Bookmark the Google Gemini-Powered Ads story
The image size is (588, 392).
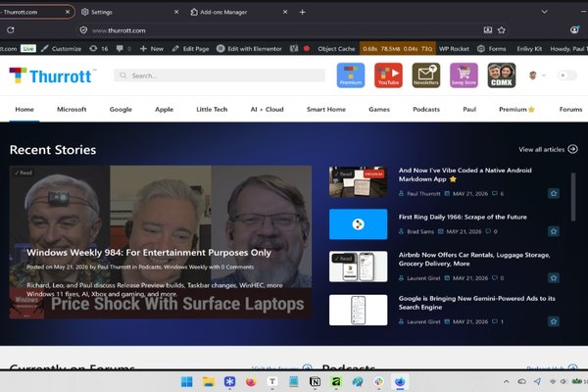[554, 321]
